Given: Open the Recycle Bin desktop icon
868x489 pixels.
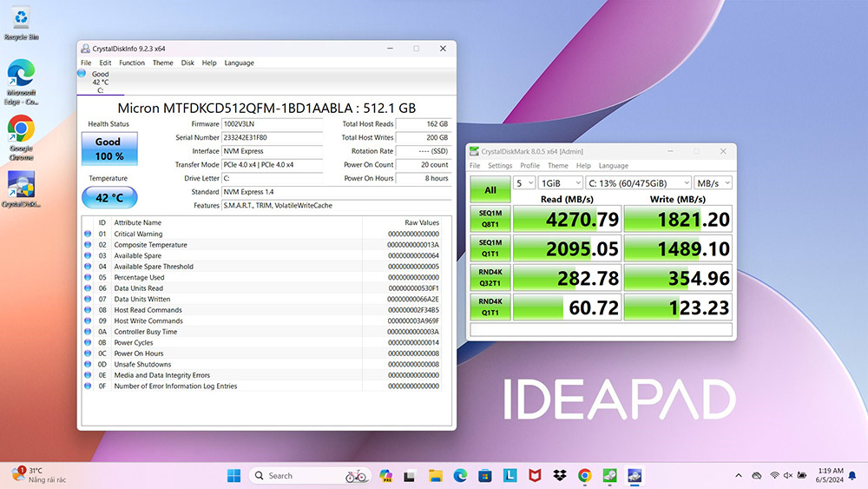Looking at the screenshot, I should (x=21, y=23).
